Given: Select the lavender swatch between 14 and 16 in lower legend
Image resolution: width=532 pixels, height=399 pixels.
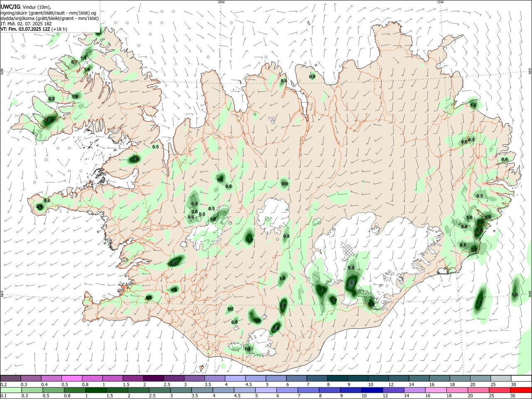Looking at the screenshot, I should point(415,390).
